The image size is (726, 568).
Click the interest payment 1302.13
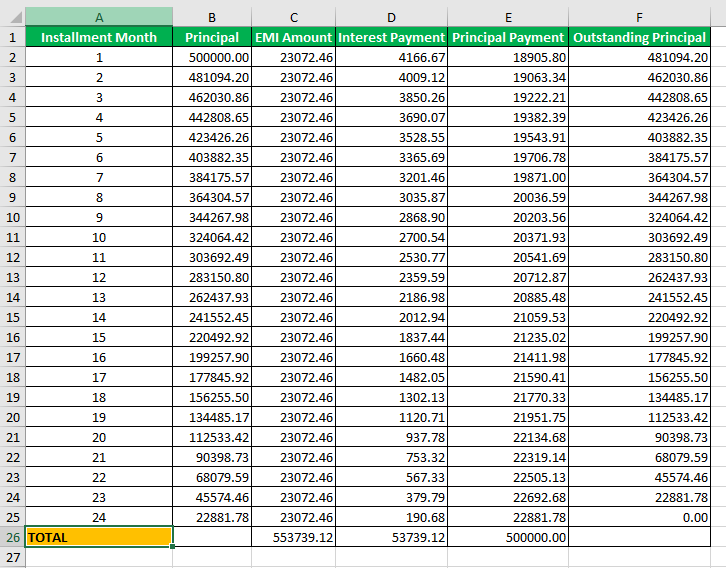[x=392, y=397]
